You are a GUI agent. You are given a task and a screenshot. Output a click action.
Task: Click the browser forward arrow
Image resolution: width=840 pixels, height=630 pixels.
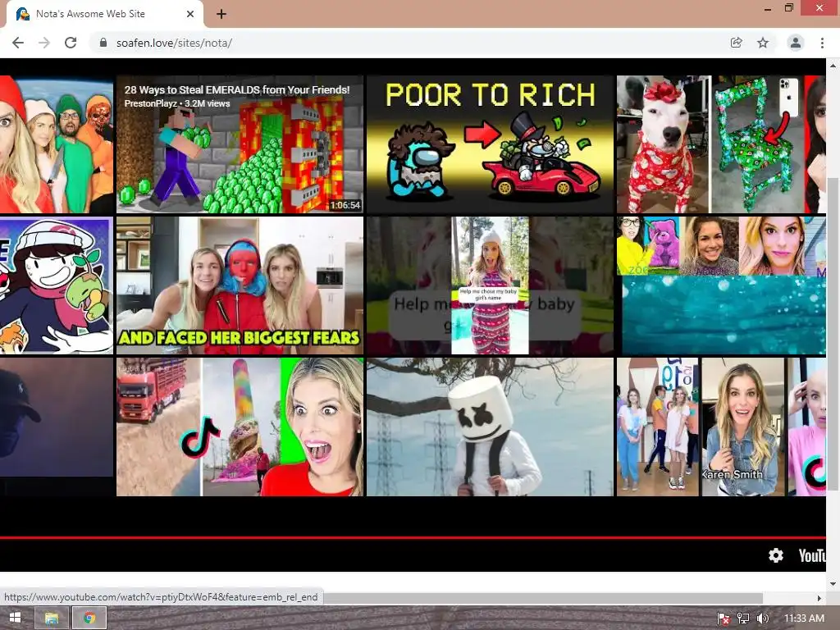[x=44, y=43]
